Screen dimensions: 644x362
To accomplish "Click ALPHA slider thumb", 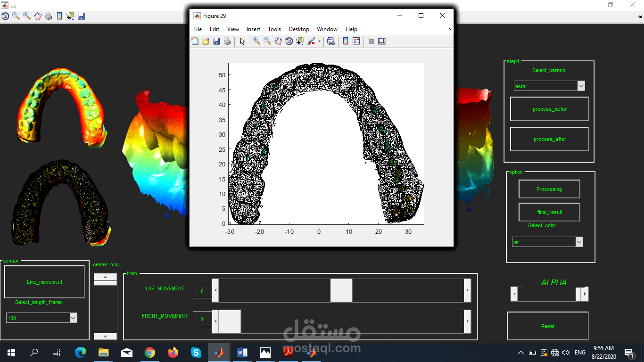I will (578, 294).
